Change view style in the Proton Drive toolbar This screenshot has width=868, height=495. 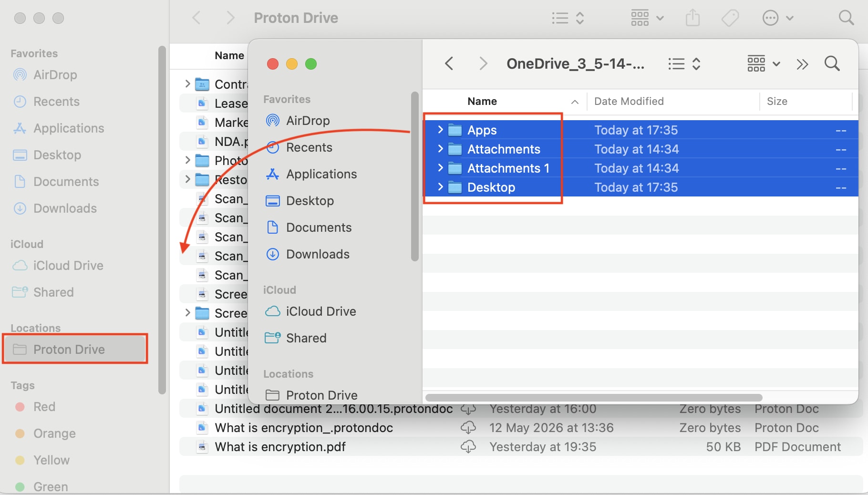[568, 18]
